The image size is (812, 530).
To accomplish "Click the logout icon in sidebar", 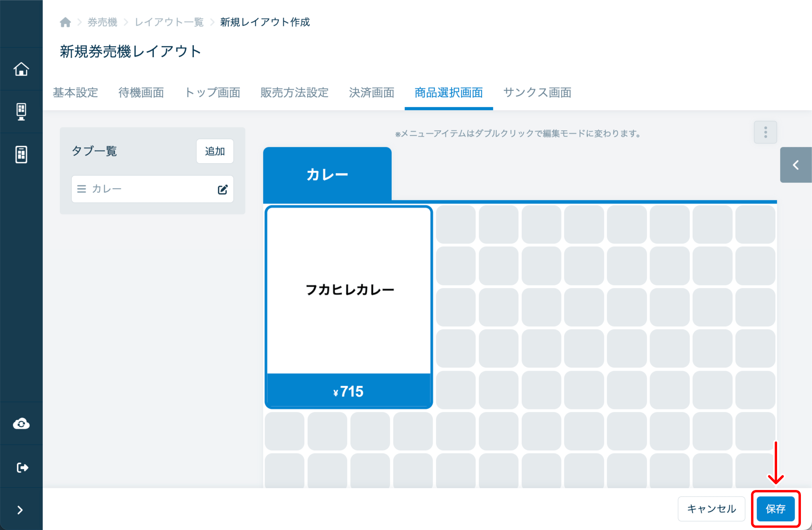I will coord(22,467).
